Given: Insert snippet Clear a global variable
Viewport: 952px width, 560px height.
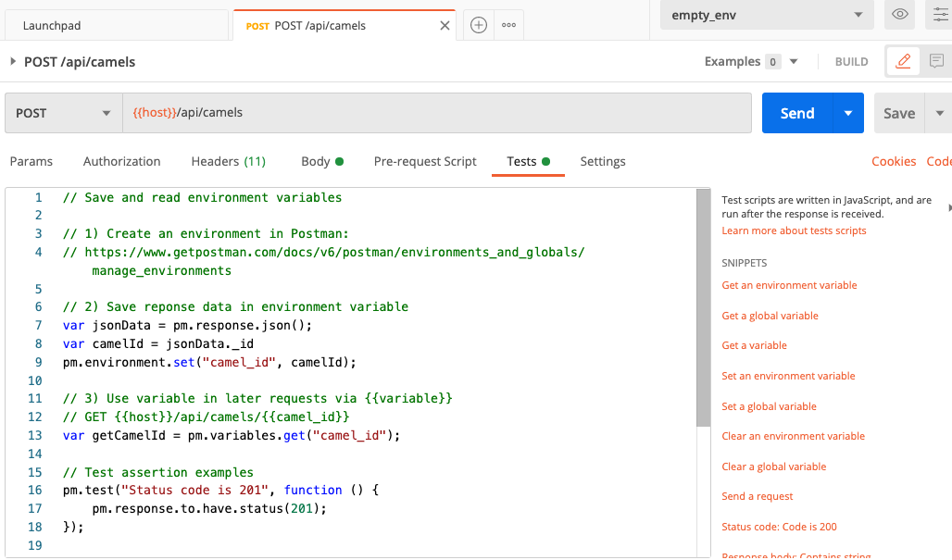Looking at the screenshot, I should tap(773, 466).
